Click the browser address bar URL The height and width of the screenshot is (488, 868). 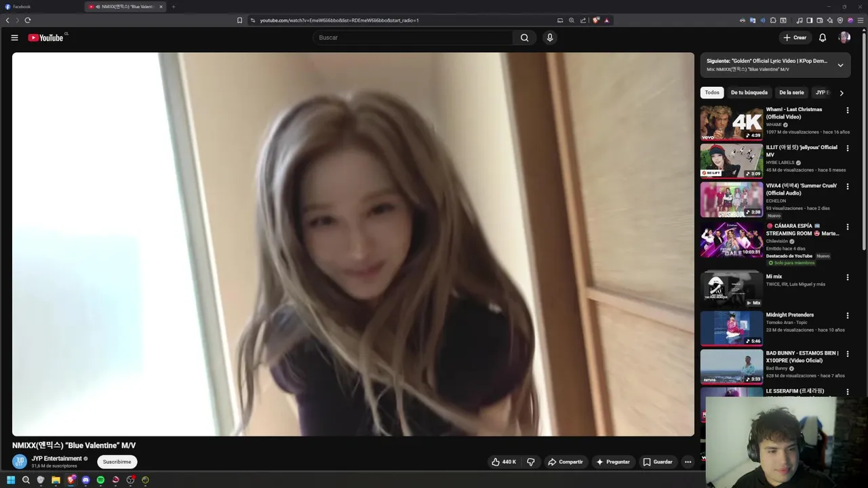[339, 20]
